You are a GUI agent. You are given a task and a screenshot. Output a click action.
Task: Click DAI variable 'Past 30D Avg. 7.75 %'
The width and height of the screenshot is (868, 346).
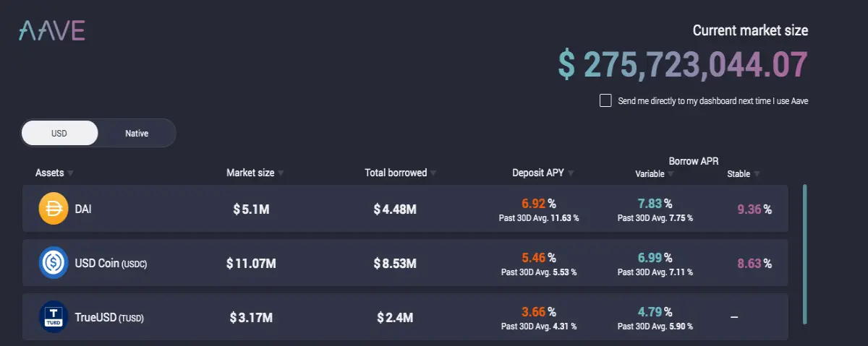click(655, 217)
